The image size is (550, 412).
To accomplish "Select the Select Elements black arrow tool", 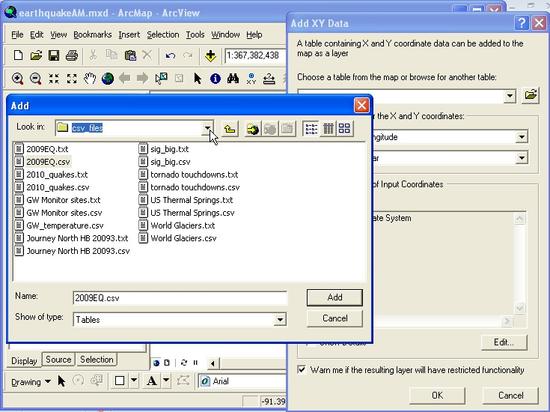I will pos(197,78).
